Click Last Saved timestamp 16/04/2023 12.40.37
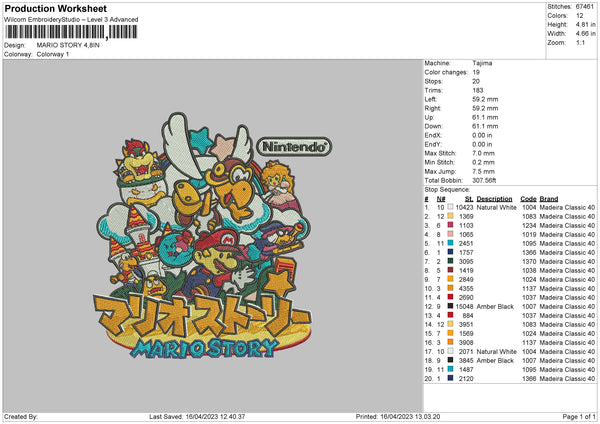Viewport: 600px width, 424px height. [215, 416]
